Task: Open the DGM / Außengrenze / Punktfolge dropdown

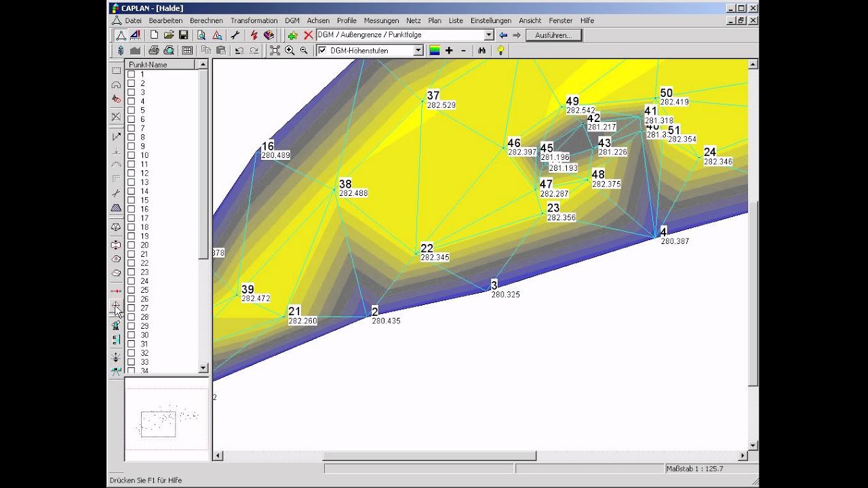Action: click(488, 35)
